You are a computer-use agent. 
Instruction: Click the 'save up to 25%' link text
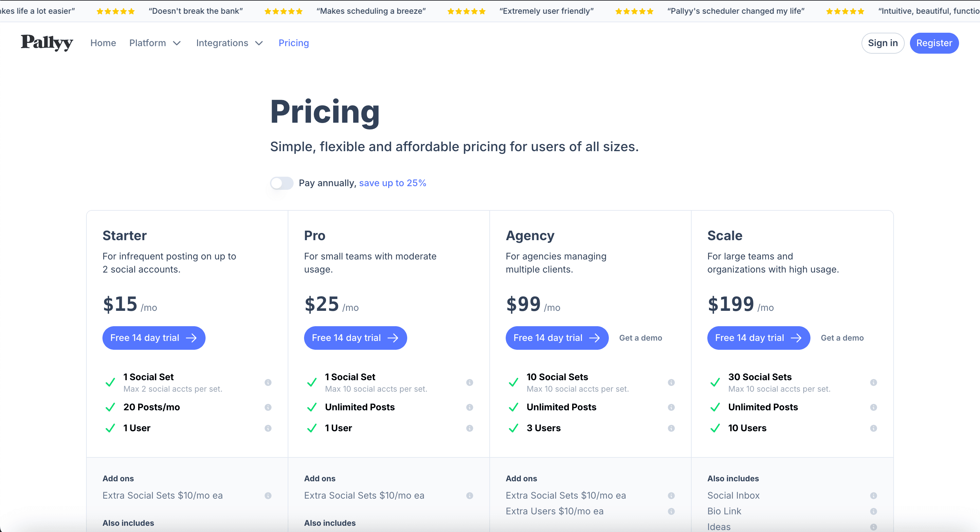392,183
